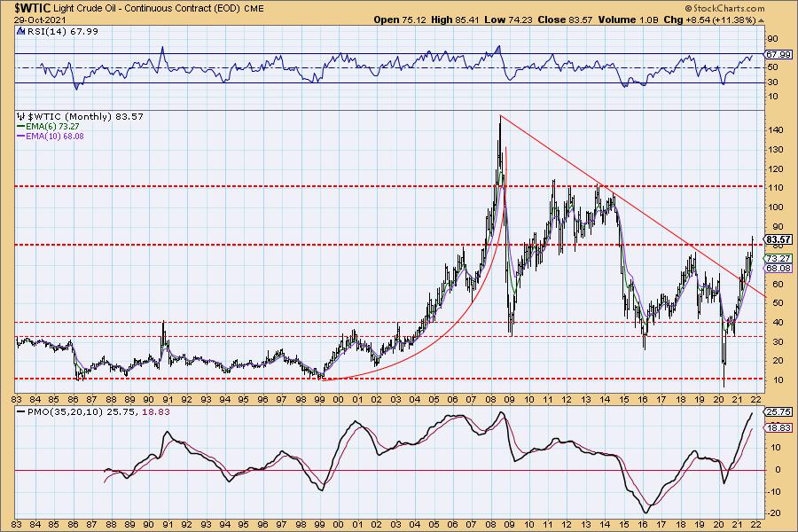Click the 120 price axis label
The image size is (798, 532).
pyautogui.click(x=775, y=169)
